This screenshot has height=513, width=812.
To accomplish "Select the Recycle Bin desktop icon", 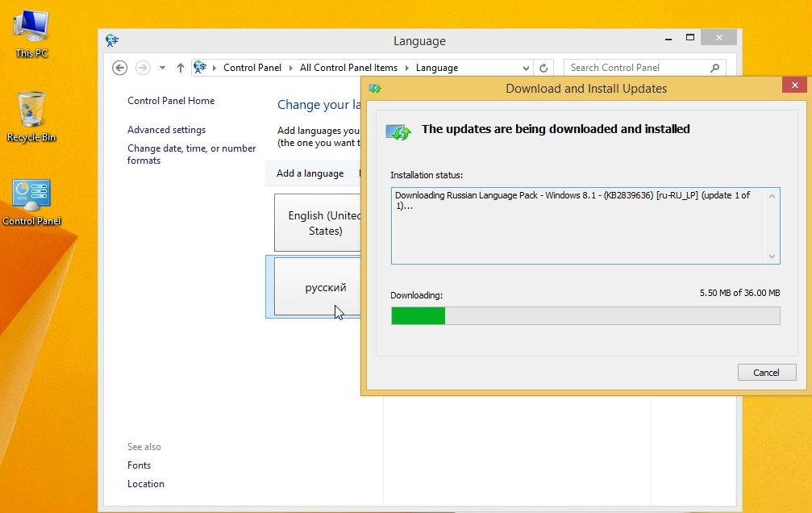I will 31,117.
